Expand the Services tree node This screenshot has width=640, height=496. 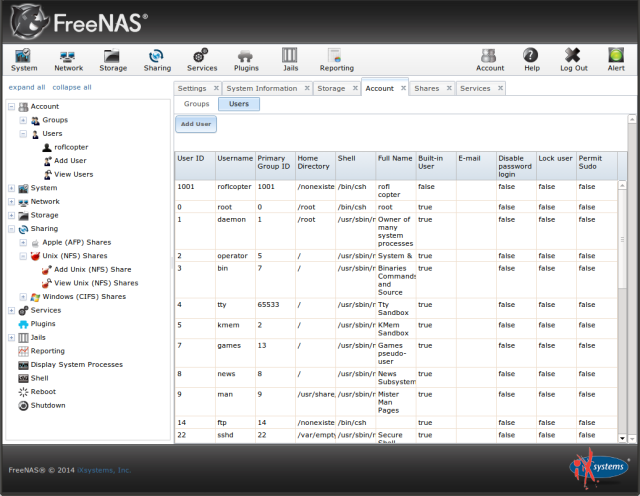pyautogui.click(x=11, y=310)
